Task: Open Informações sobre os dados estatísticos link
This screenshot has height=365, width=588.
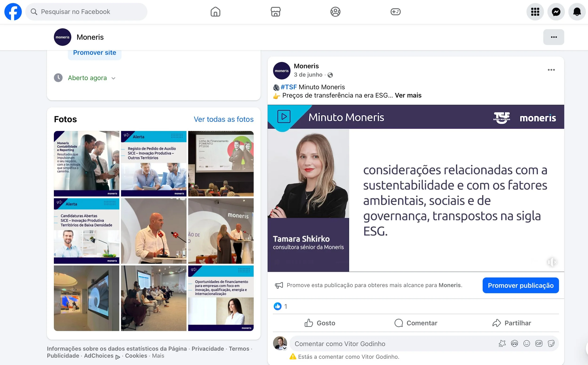Action: [117, 349]
